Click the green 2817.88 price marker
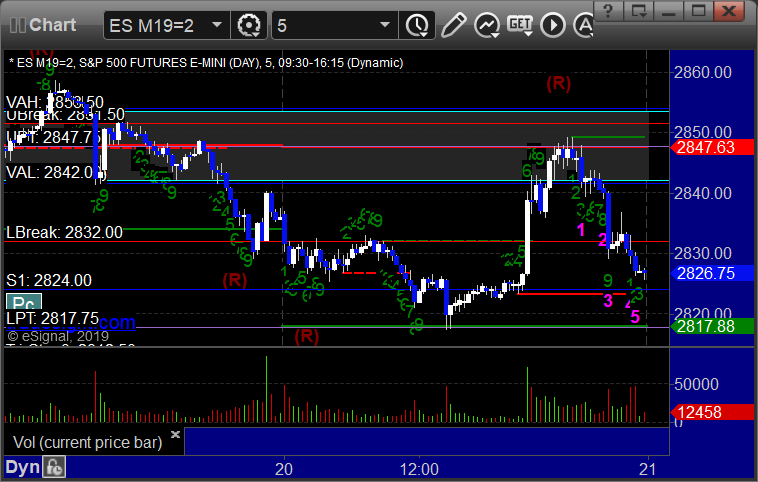 tap(712, 326)
